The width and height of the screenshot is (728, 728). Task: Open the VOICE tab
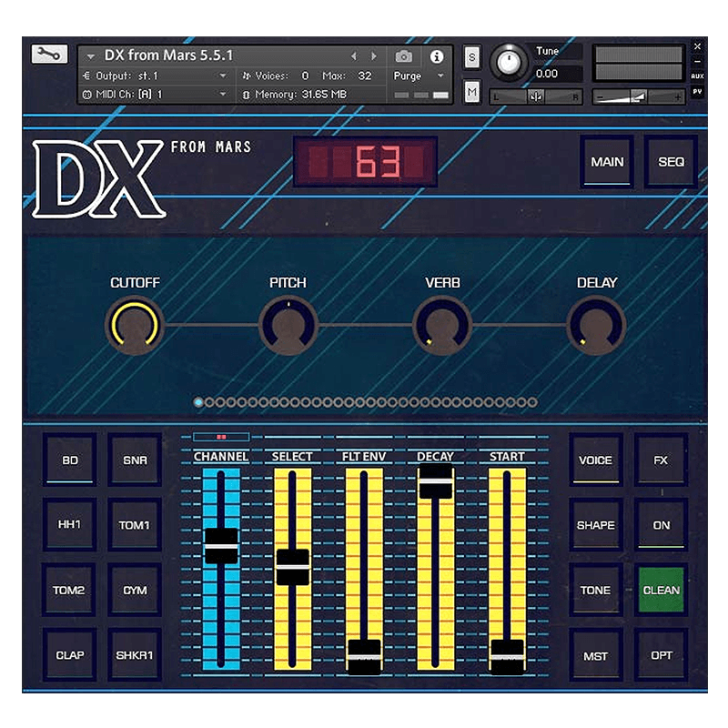point(595,460)
